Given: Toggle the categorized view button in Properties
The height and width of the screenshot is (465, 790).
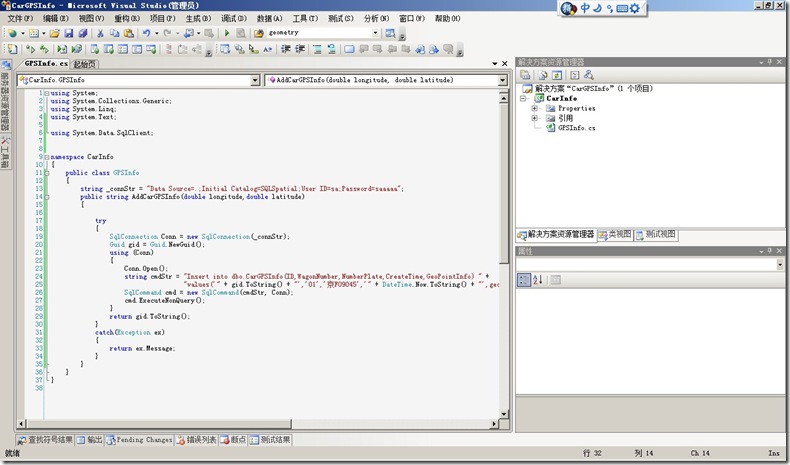Looking at the screenshot, I should pyautogui.click(x=525, y=281).
